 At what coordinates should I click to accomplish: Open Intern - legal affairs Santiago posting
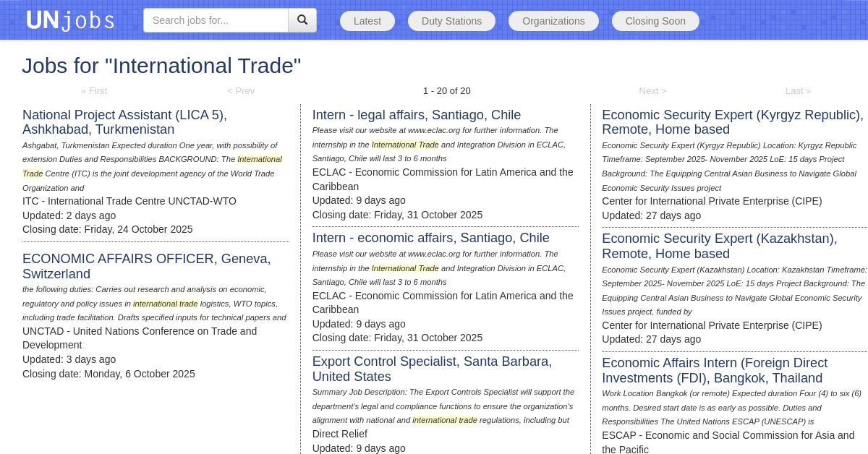tap(416, 115)
